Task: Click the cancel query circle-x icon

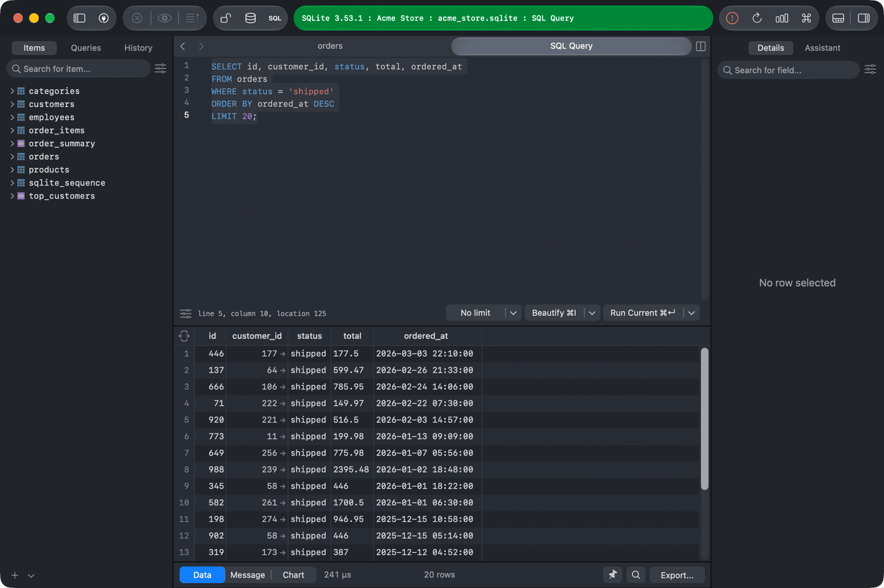Action: pos(137,18)
